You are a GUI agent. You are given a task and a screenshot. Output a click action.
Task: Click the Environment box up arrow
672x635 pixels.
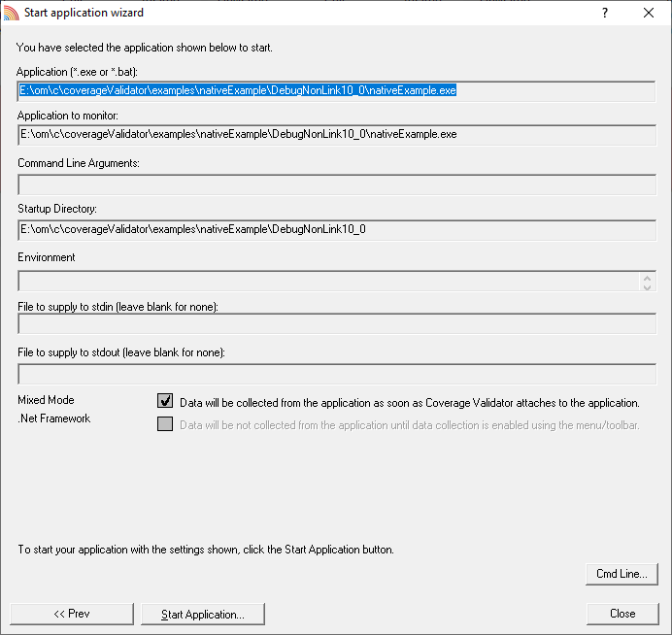pyautogui.click(x=647, y=278)
